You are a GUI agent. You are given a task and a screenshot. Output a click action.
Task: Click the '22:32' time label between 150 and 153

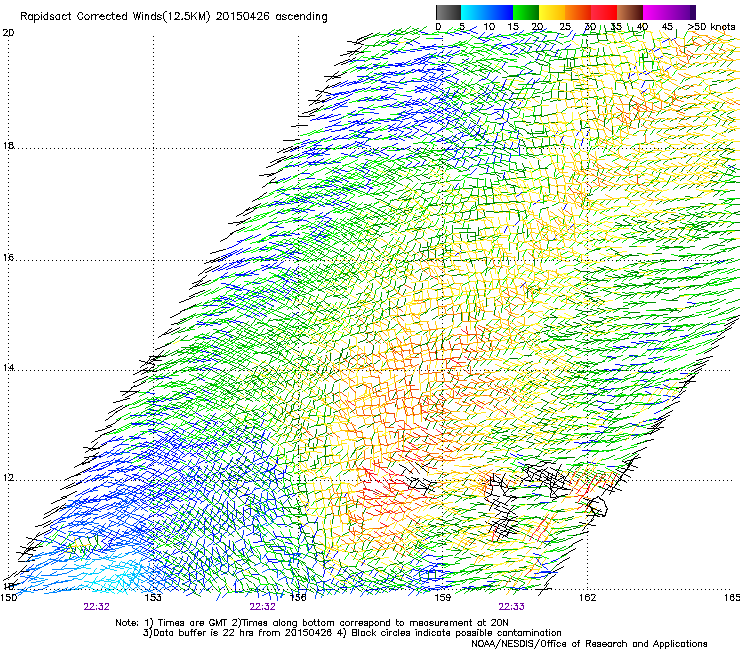97,607
